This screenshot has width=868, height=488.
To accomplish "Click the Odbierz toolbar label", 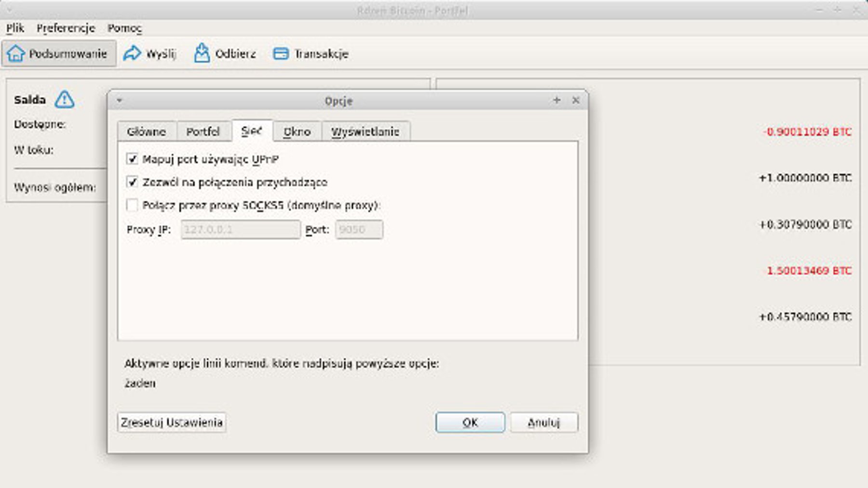I will (x=235, y=54).
